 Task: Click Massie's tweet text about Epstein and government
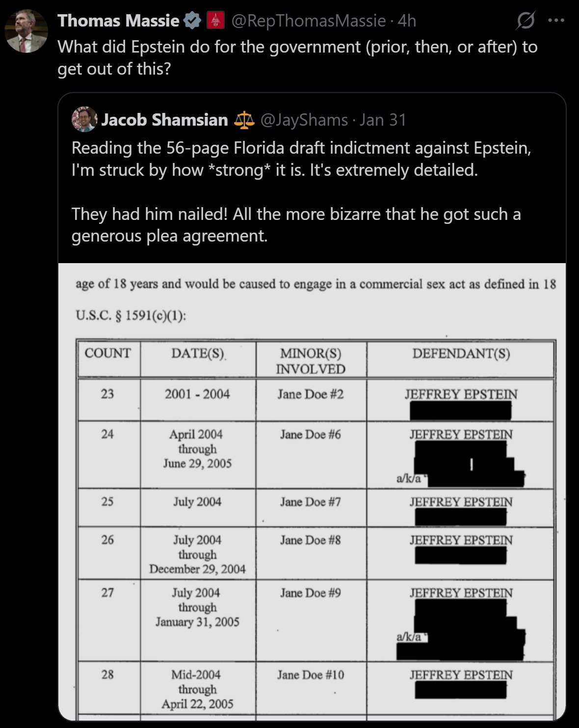tap(297, 57)
